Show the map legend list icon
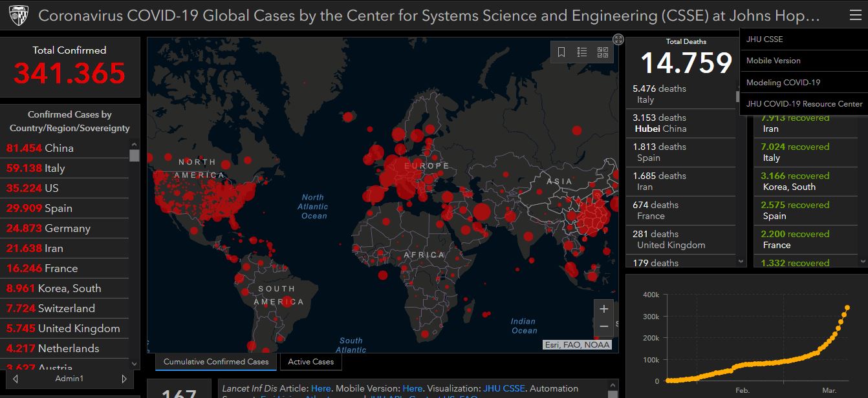The image size is (868, 398). pyautogui.click(x=582, y=52)
